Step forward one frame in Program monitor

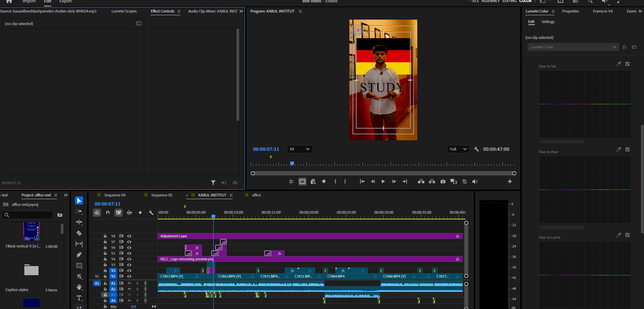click(394, 182)
